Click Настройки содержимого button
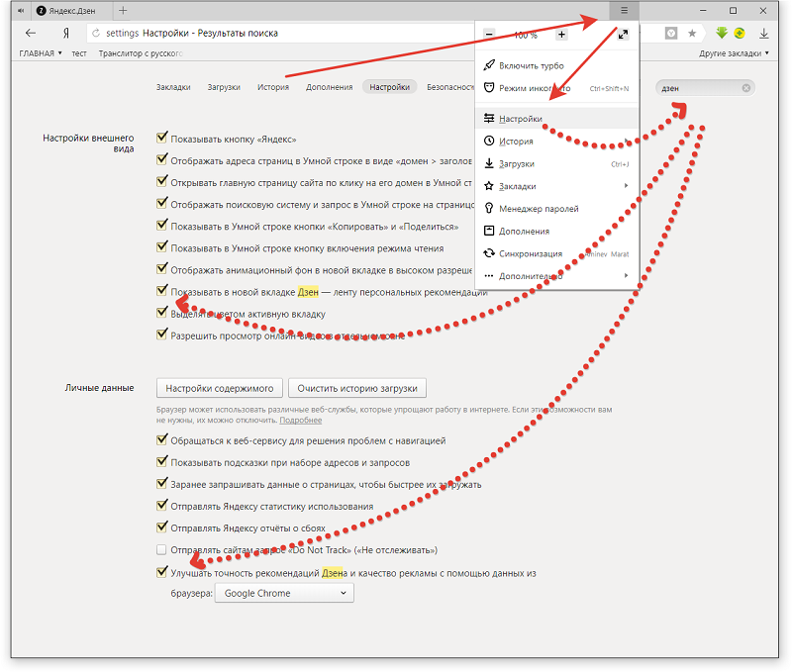 click(x=219, y=388)
